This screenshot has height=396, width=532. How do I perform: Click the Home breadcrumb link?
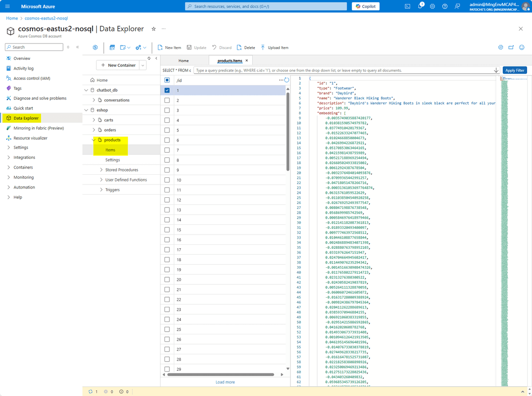12,18
